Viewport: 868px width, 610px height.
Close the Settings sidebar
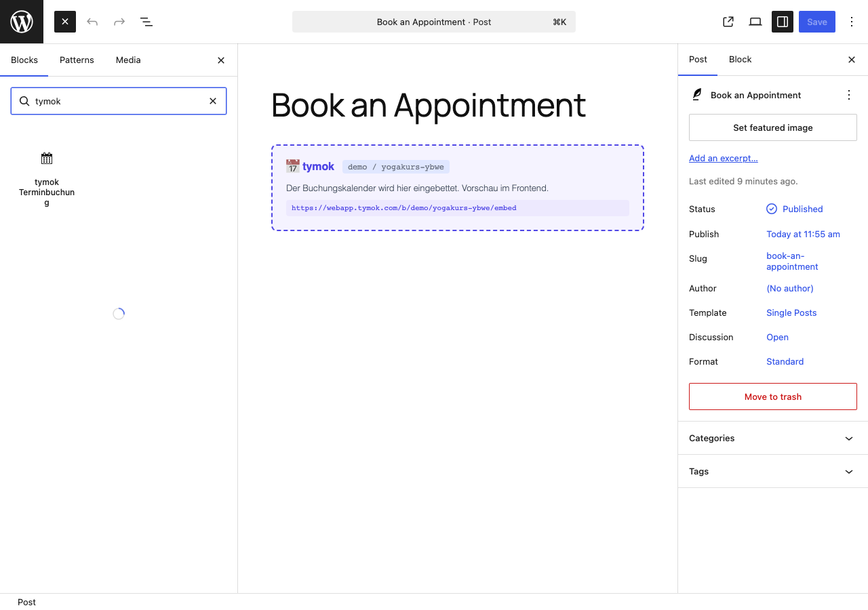[852, 60]
